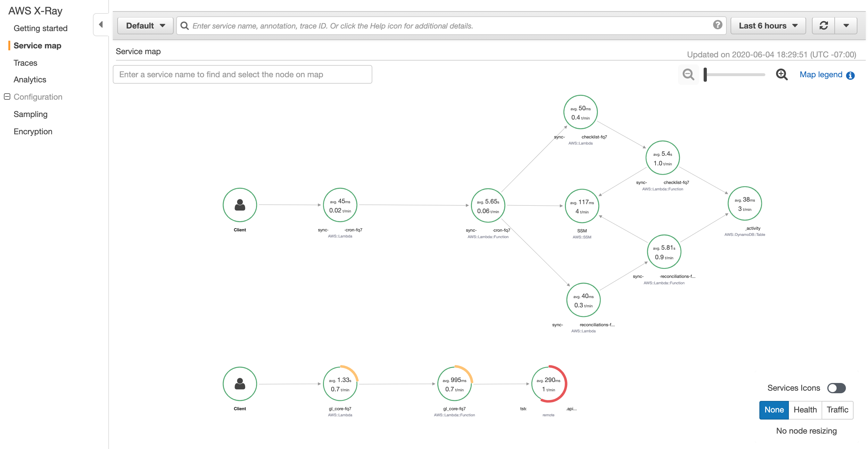The image size is (868, 449).
Task: Select the reconciliations Function node avg 5.81s
Action: 664,252
